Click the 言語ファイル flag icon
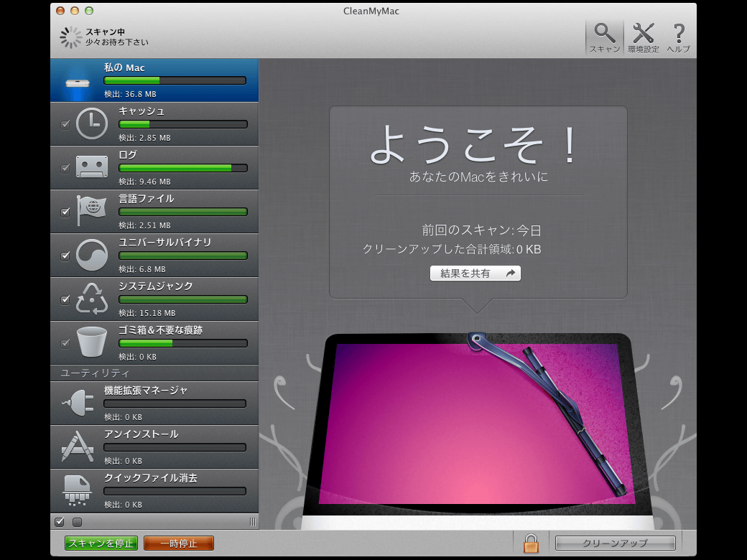 [x=91, y=210]
